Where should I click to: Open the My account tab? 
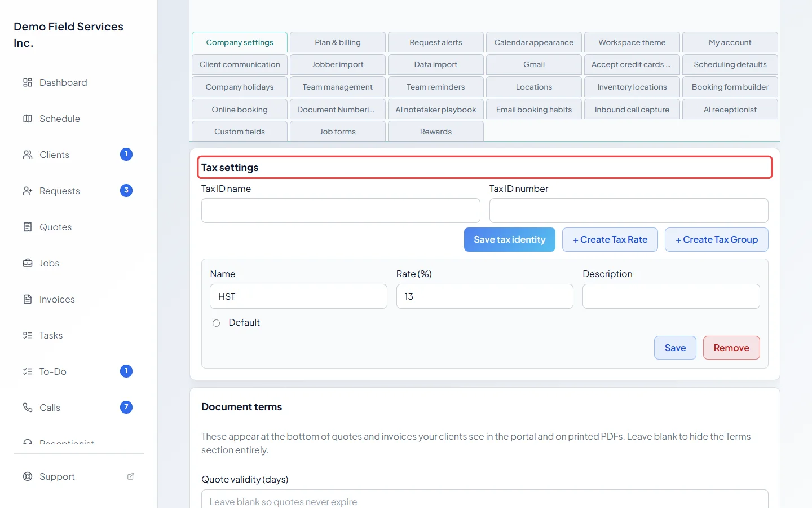pos(730,42)
